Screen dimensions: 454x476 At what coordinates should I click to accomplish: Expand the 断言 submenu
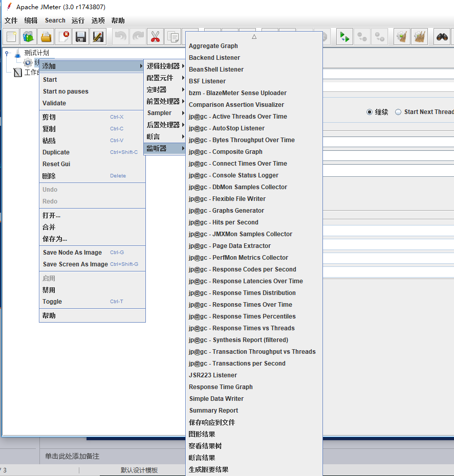pyautogui.click(x=164, y=137)
